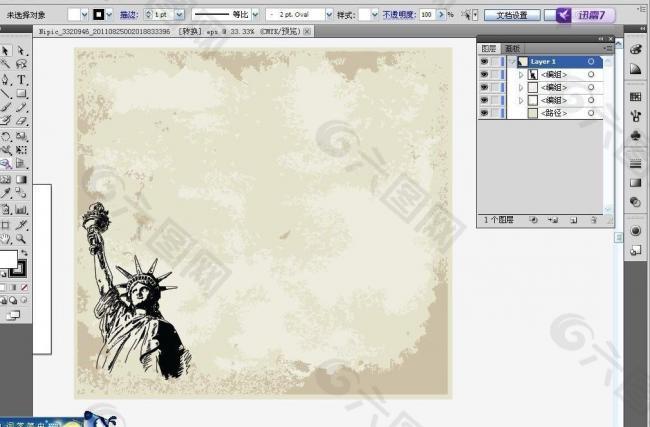Open the Stroke panel lines icon
650x427 pixels.
click(x=635, y=166)
